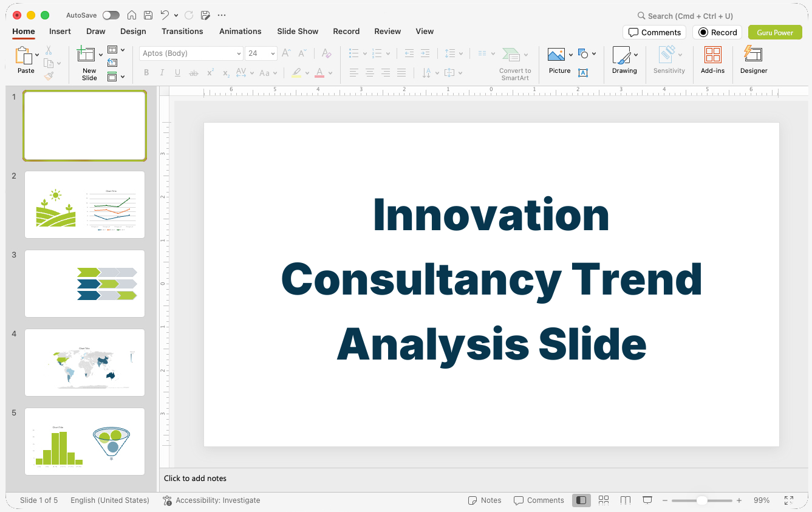The height and width of the screenshot is (512, 812).
Task: Apply superscript formatting
Action: pyautogui.click(x=210, y=73)
